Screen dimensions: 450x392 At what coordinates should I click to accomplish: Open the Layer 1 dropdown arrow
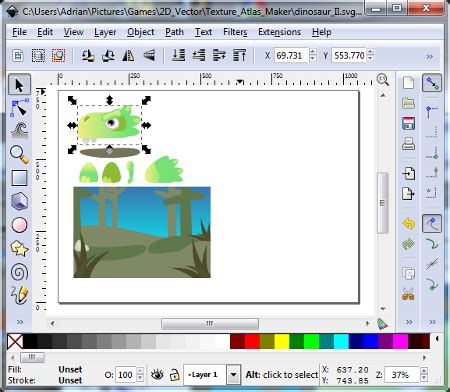(234, 375)
